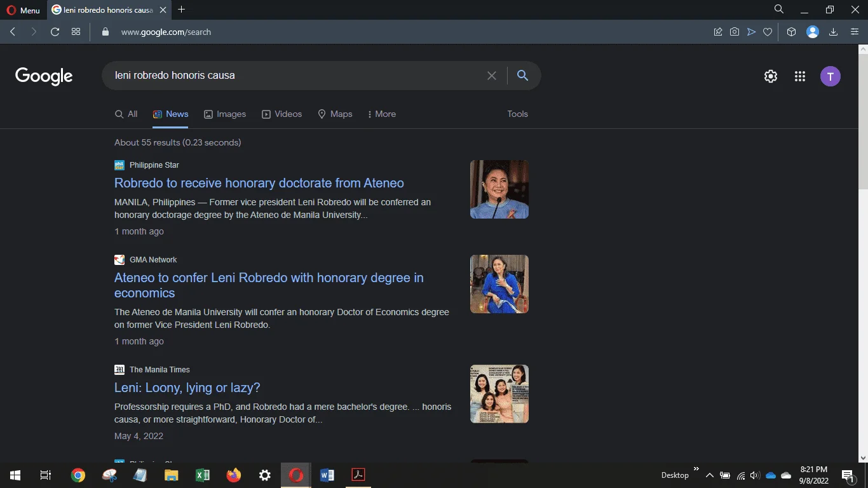Viewport: 868px width, 488px height.
Task: Open a new browser tab
Action: point(182,10)
